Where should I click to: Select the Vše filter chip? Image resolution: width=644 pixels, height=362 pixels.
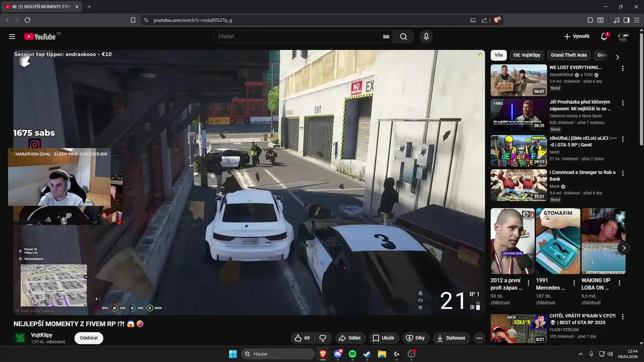[498, 55]
